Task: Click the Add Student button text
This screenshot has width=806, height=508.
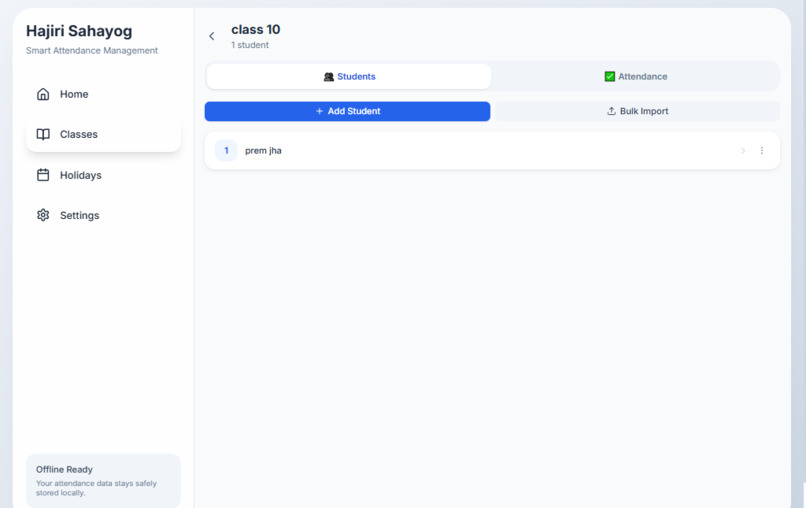Action: pyautogui.click(x=354, y=111)
